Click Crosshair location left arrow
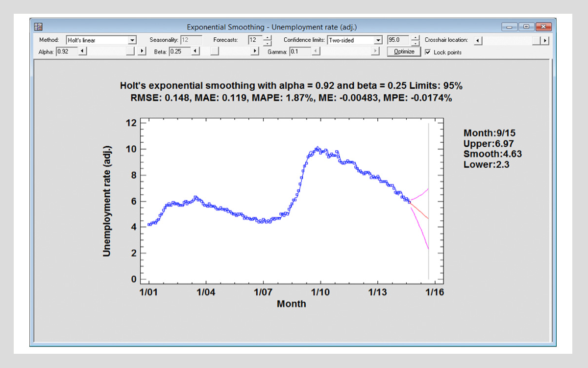The width and height of the screenshot is (588, 368). point(479,41)
